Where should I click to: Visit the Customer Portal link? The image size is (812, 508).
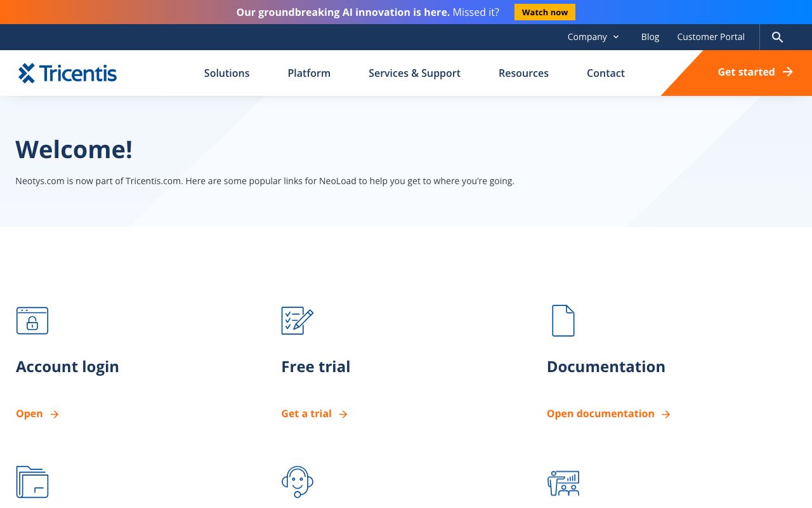tap(710, 37)
